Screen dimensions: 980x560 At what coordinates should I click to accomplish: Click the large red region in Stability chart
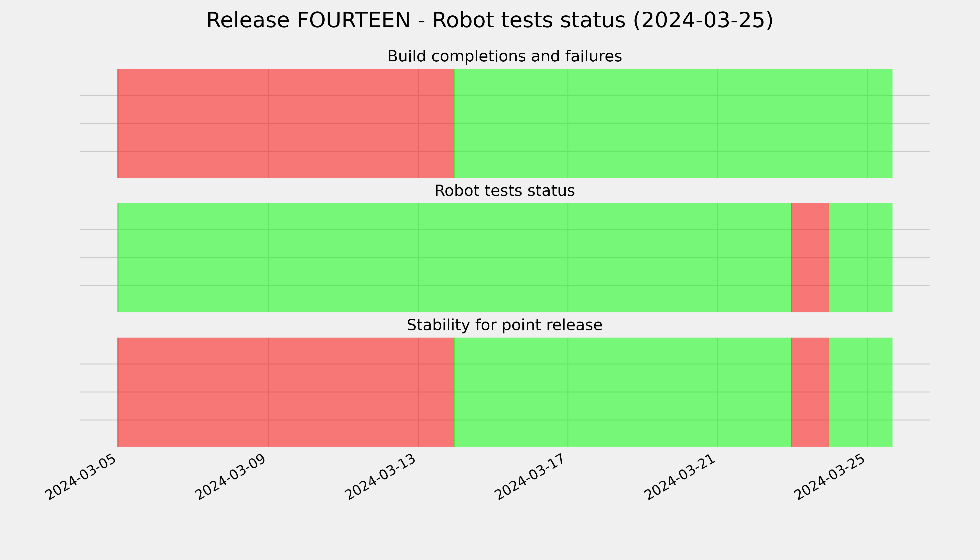pyautogui.click(x=286, y=392)
